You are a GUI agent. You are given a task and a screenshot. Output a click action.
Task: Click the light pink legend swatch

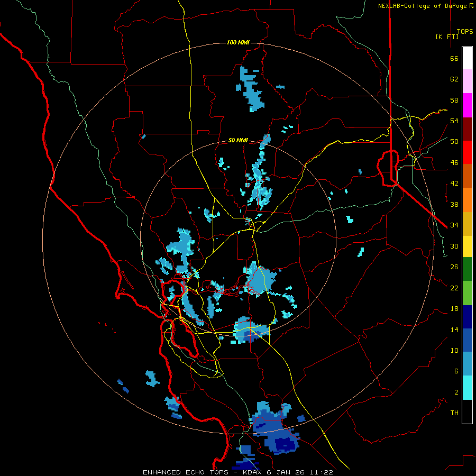coord(467,81)
